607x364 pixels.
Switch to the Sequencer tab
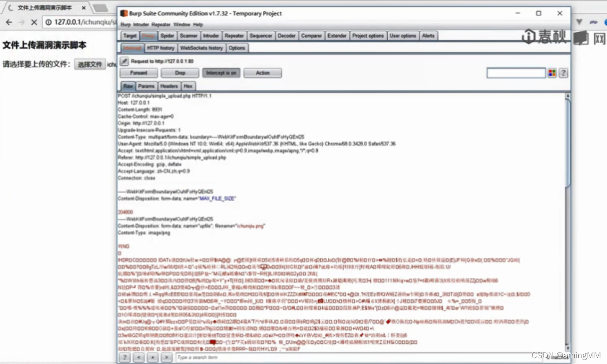[261, 36]
